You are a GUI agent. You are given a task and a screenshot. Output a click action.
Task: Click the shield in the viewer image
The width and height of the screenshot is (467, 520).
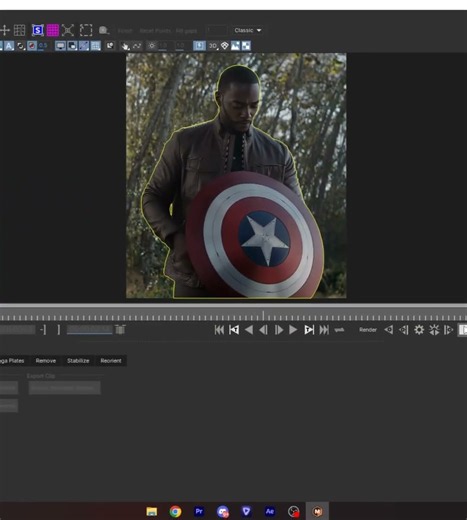255,235
